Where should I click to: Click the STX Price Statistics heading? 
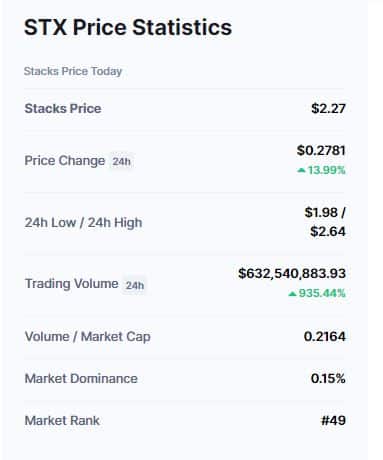128,27
